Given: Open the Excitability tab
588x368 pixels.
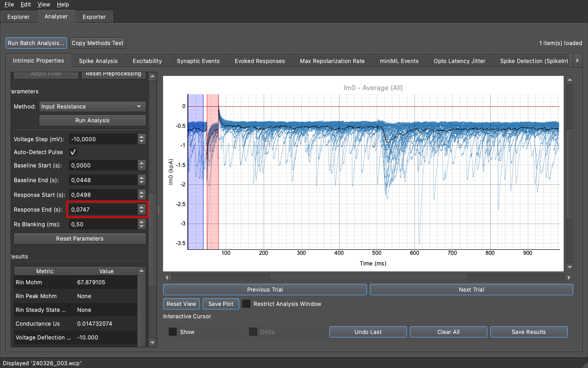Looking at the screenshot, I should coord(147,61).
